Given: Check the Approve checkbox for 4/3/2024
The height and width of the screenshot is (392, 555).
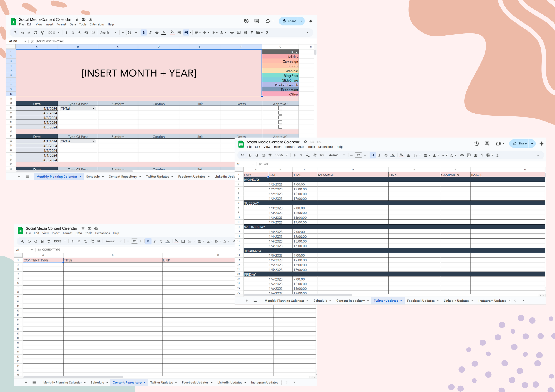Looking at the screenshot, I should pos(280,117).
